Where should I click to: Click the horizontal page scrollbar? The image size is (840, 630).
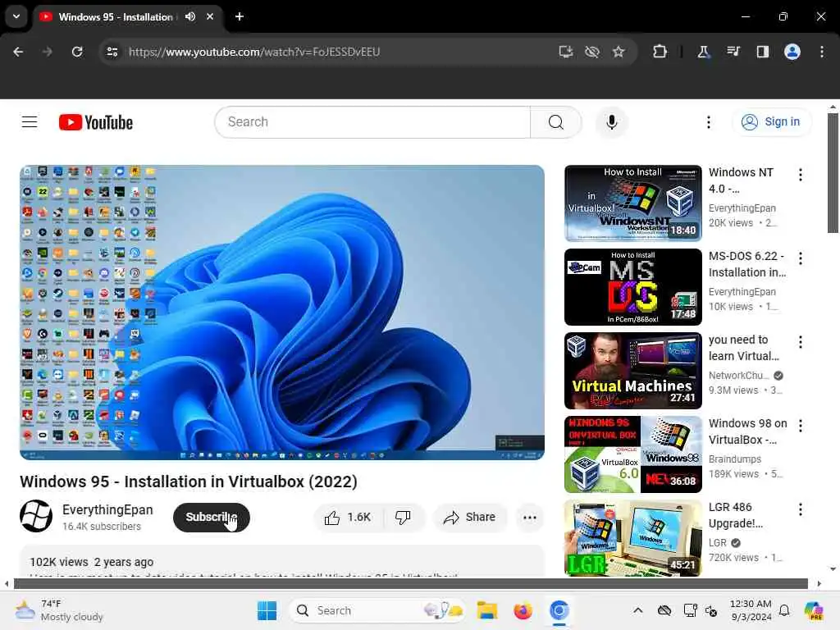point(411,583)
